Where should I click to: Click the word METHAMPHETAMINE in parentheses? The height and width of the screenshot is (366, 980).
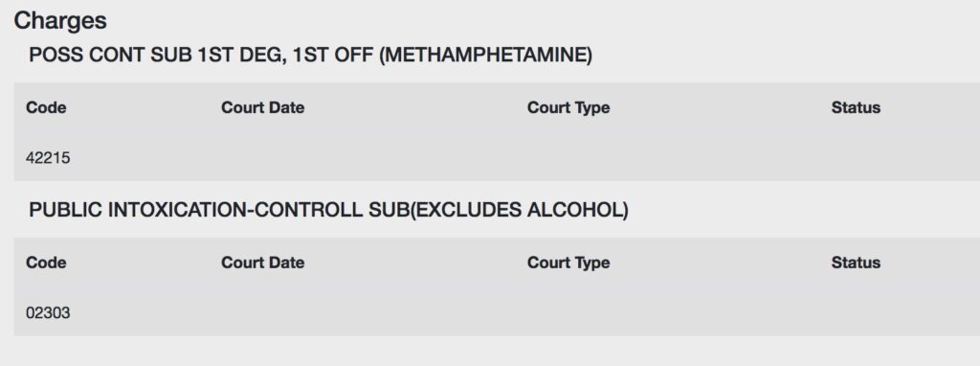pyautogui.click(x=485, y=55)
